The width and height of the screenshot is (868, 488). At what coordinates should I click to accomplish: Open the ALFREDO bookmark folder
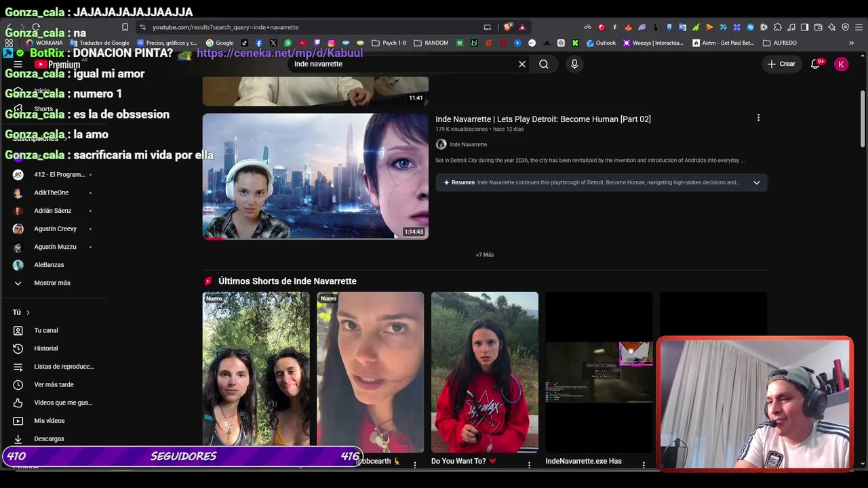click(780, 43)
